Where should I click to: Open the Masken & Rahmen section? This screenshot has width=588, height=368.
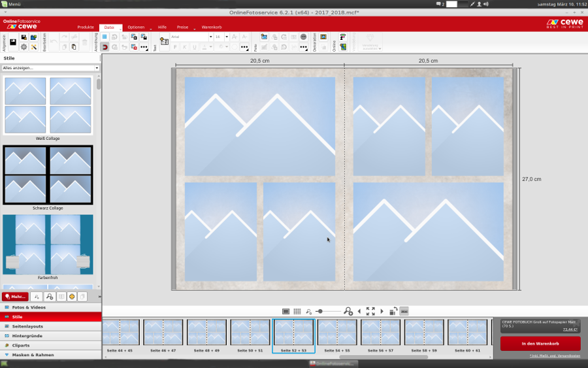(x=50, y=354)
